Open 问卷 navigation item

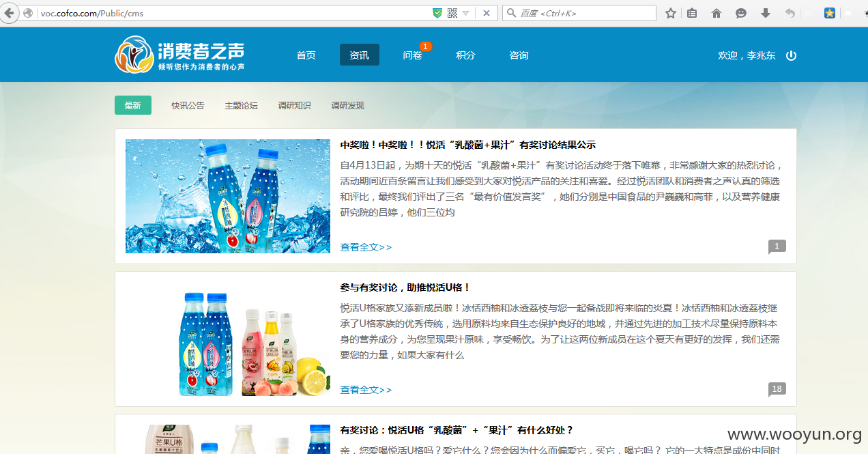(412, 55)
